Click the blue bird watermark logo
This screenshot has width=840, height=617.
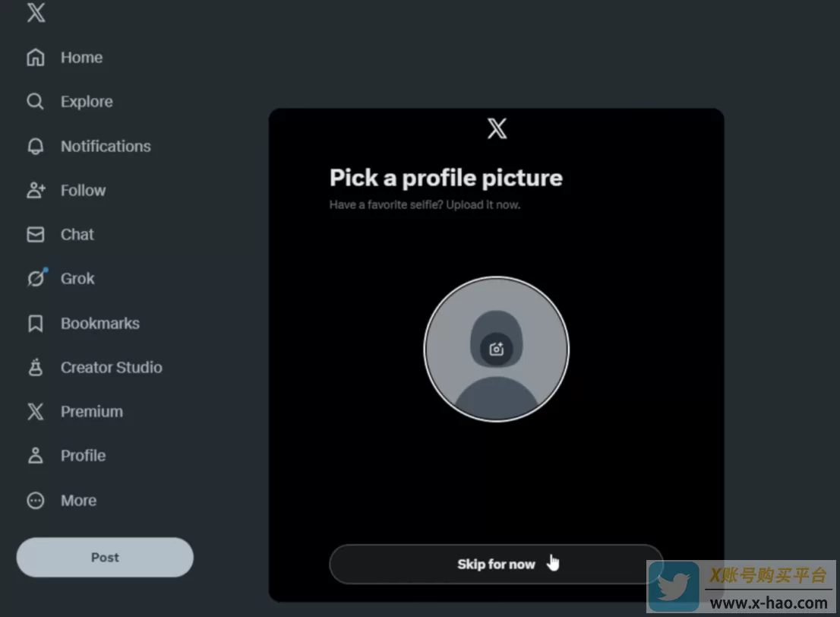point(674,587)
